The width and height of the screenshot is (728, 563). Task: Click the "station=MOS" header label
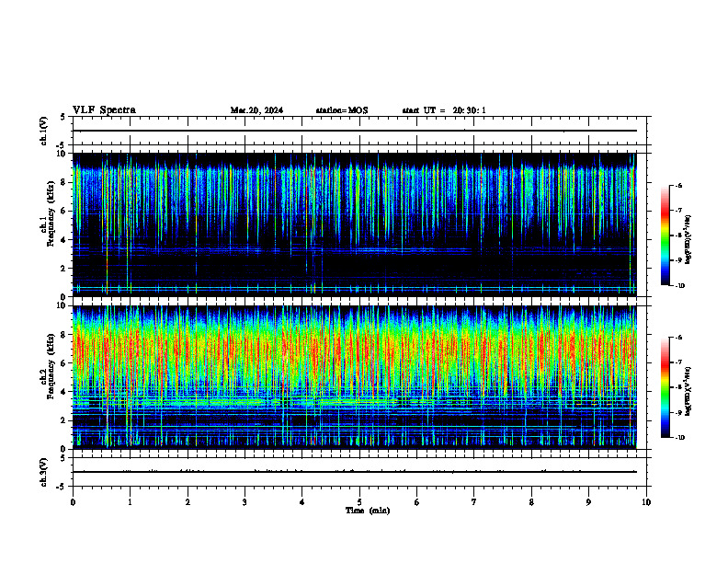342,110
